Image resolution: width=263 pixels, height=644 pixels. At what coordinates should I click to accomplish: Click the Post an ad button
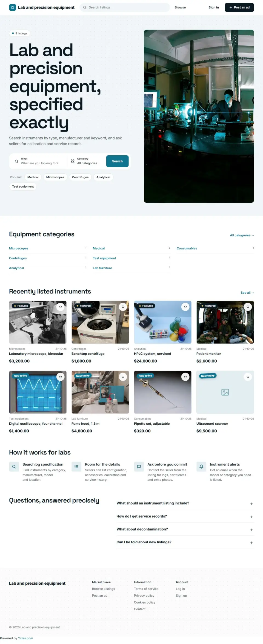(239, 7)
